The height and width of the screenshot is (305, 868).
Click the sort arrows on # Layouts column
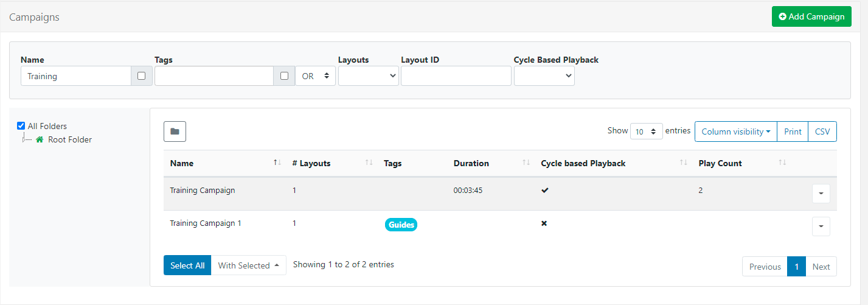coord(369,163)
